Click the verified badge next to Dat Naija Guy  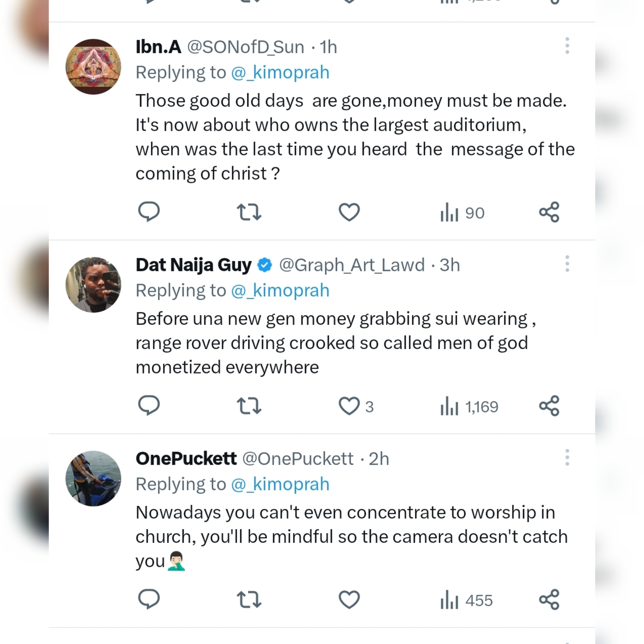(x=264, y=265)
